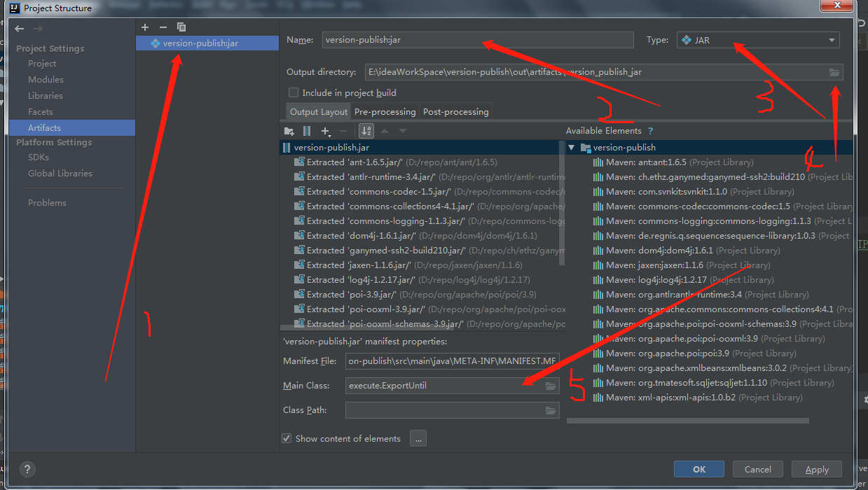Click the Maven: xml-apis library icon
868x490 pixels.
598,398
